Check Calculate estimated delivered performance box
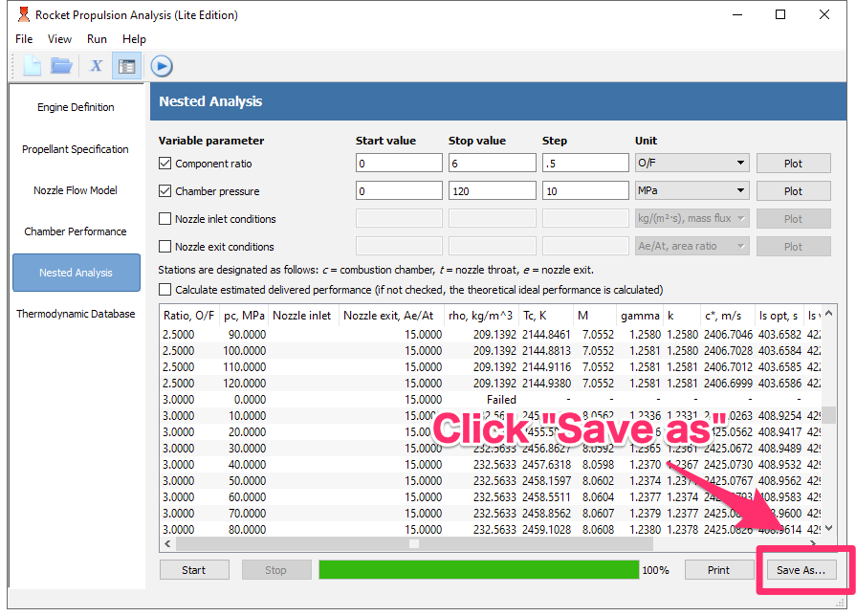The height and width of the screenshot is (616, 856). coord(165,290)
